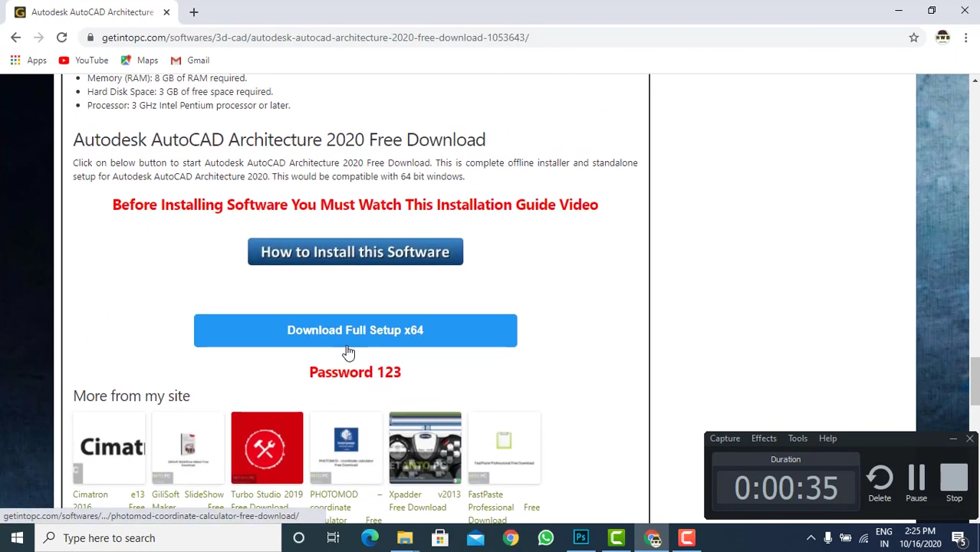Open the Mail app from taskbar
The height and width of the screenshot is (552, 980).
coord(475,538)
